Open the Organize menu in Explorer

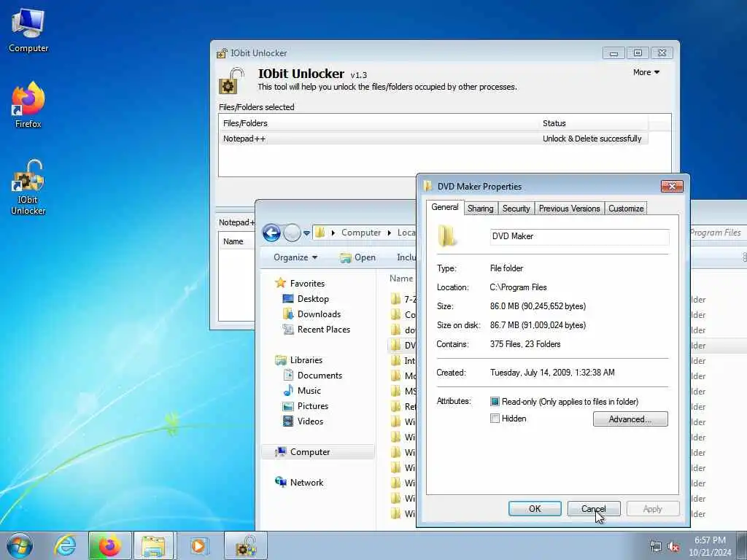pyautogui.click(x=295, y=257)
